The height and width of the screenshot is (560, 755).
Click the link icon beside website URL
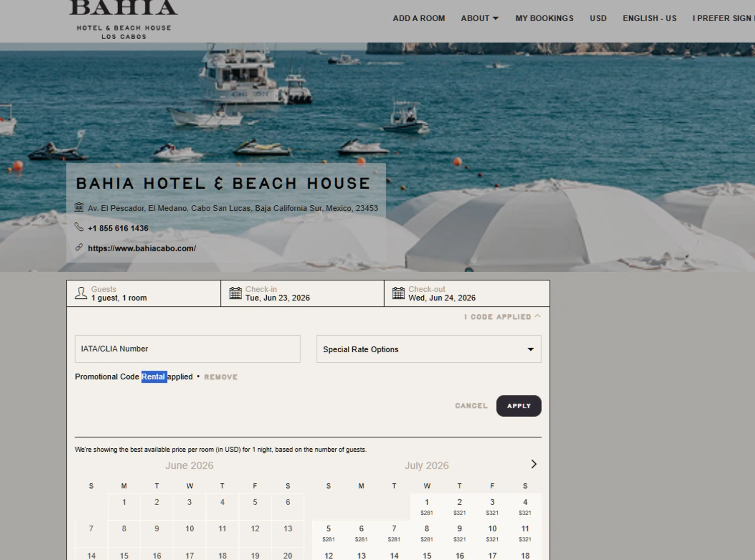coord(79,247)
